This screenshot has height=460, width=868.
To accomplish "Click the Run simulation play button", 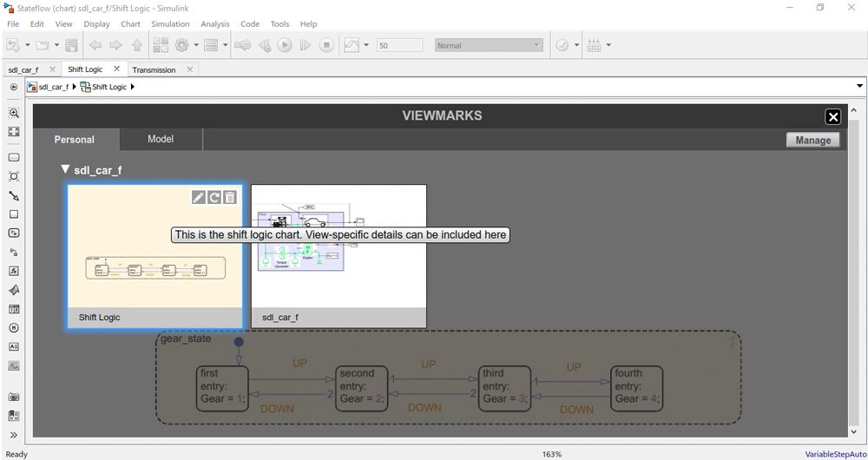I will tap(285, 45).
